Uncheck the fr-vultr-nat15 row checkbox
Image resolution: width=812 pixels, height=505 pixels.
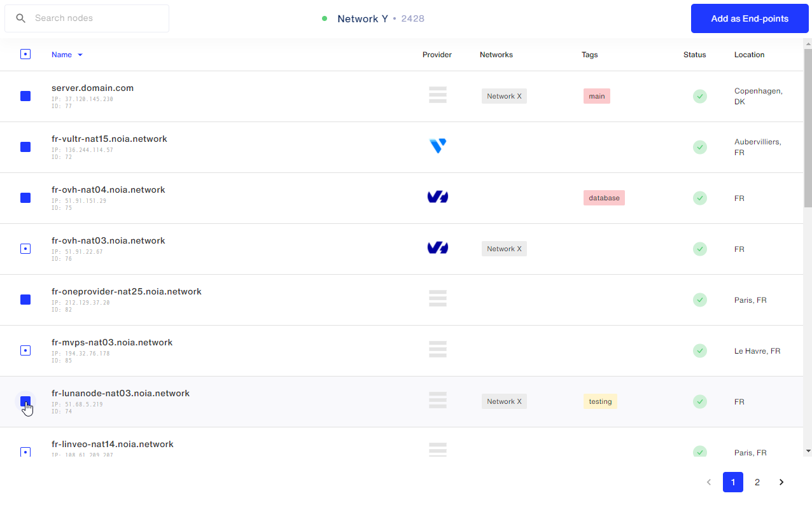point(25,147)
